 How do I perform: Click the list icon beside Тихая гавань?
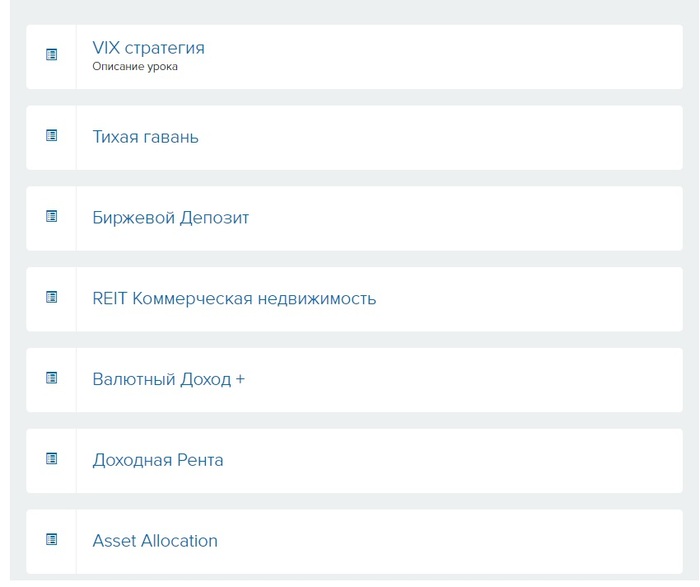(x=52, y=135)
